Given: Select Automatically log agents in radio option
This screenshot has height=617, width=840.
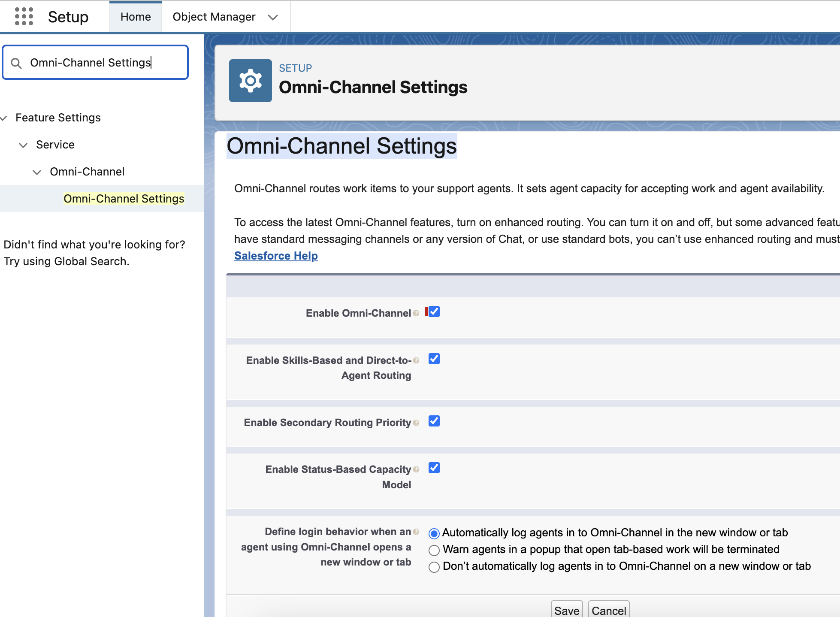Looking at the screenshot, I should 434,533.
